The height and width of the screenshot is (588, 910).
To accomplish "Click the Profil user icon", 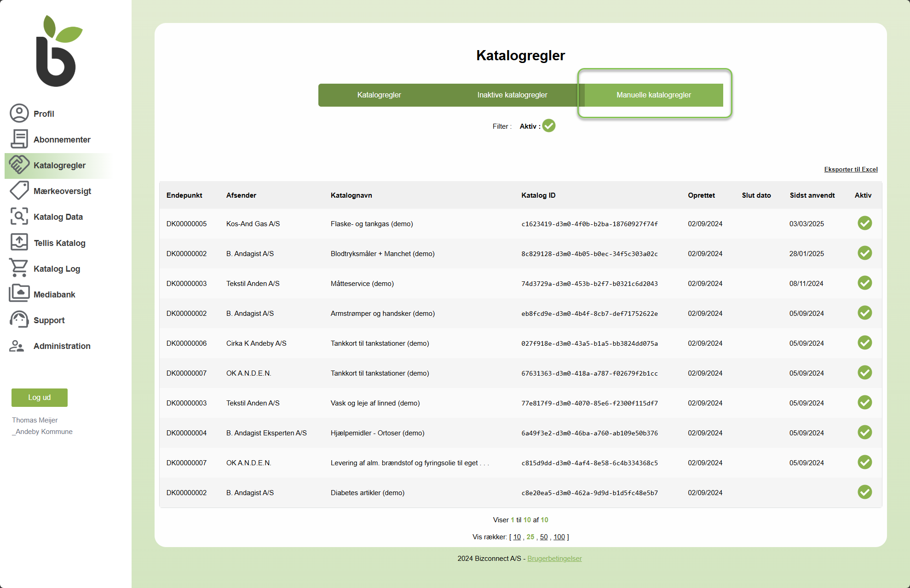I will pos(19,113).
